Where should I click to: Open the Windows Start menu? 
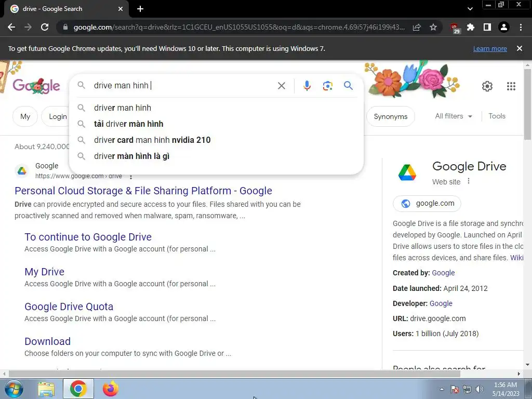tap(14, 389)
